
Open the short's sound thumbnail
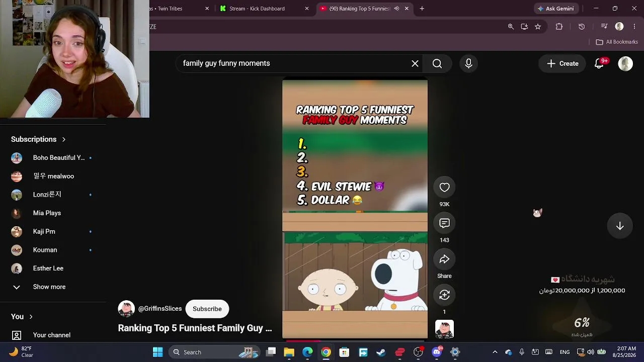click(x=444, y=329)
